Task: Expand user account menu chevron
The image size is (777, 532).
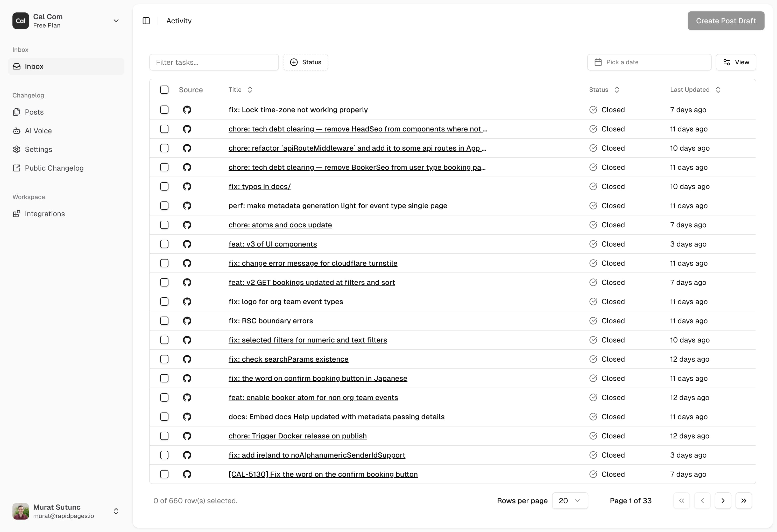Action: coord(116,511)
